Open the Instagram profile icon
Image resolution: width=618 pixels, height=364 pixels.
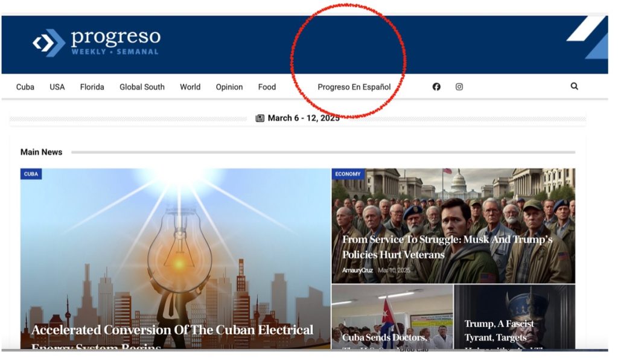point(459,87)
